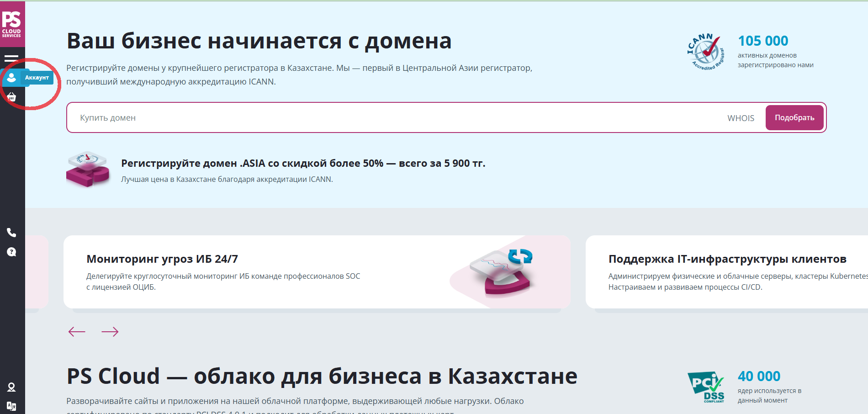
Task: Go to previous slide with left arrow
Action: pyautogui.click(x=77, y=332)
